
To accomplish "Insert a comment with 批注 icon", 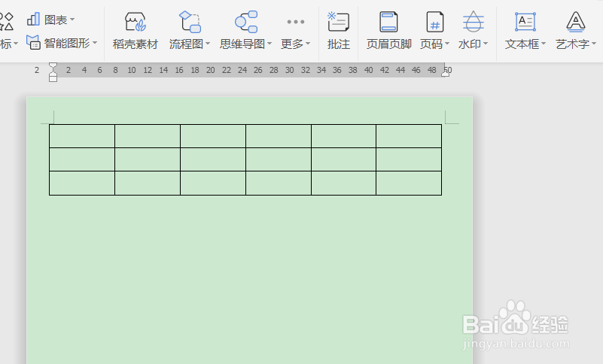I will click(x=339, y=22).
